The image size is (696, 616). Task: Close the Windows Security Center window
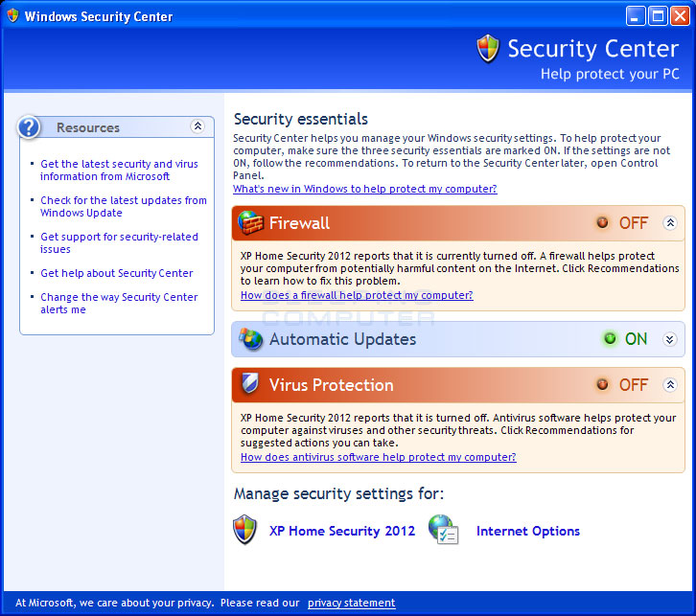click(x=680, y=16)
